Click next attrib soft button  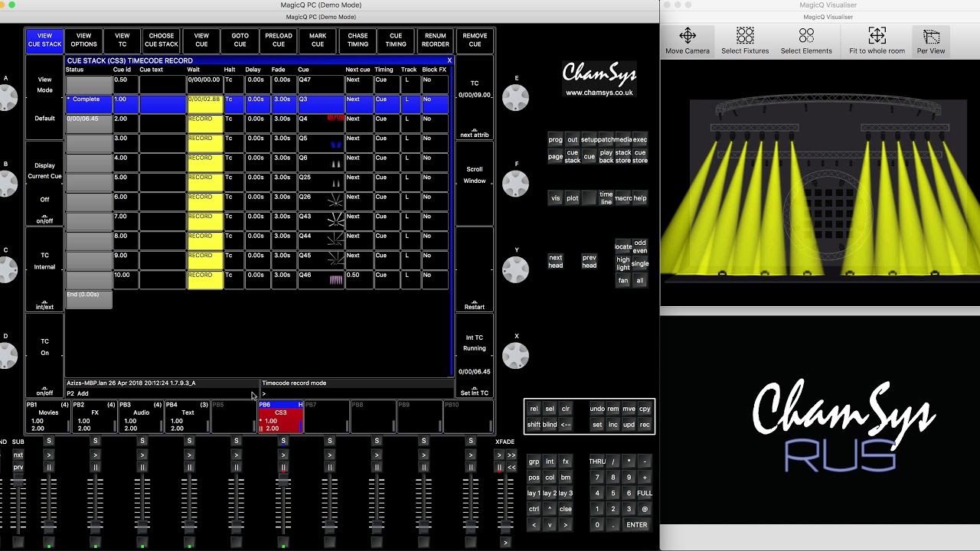475,98
